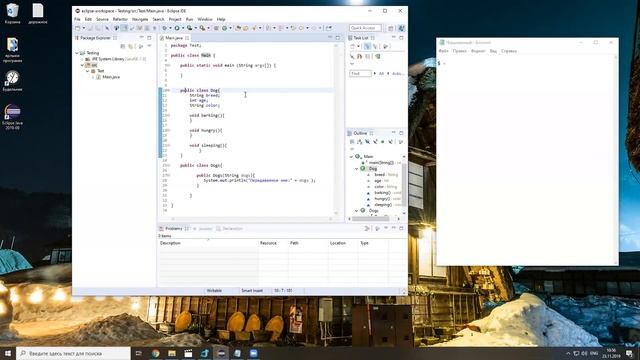The width and height of the screenshot is (640, 360).
Task: Toggle Hide Fields in the Outline toolbar
Action: (x=367, y=142)
